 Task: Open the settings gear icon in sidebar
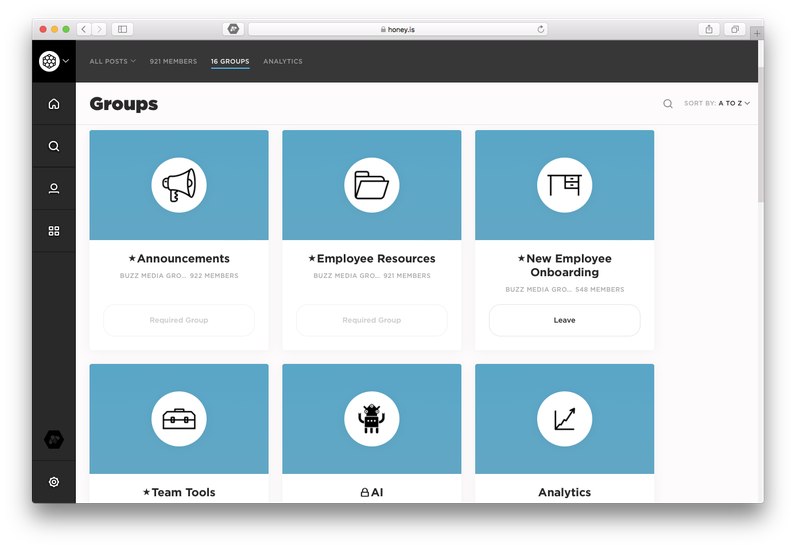pyautogui.click(x=54, y=482)
